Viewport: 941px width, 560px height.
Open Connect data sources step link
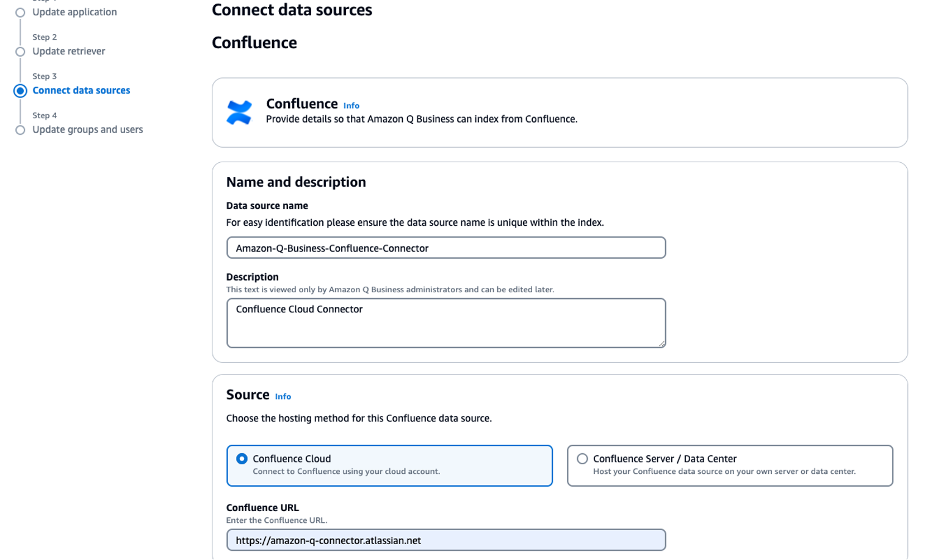pos(81,90)
